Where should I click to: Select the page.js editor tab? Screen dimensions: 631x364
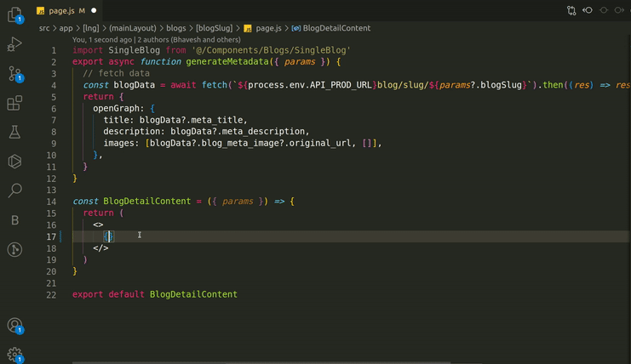coord(61,11)
